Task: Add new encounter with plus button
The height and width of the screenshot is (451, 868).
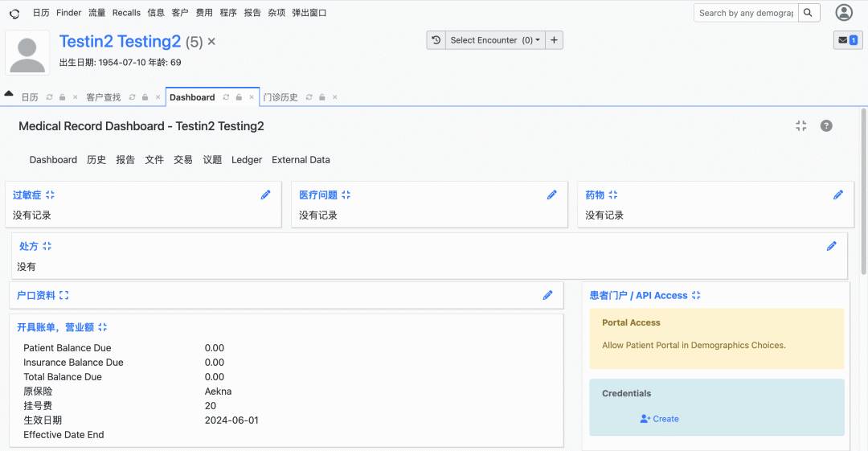Action: click(554, 40)
